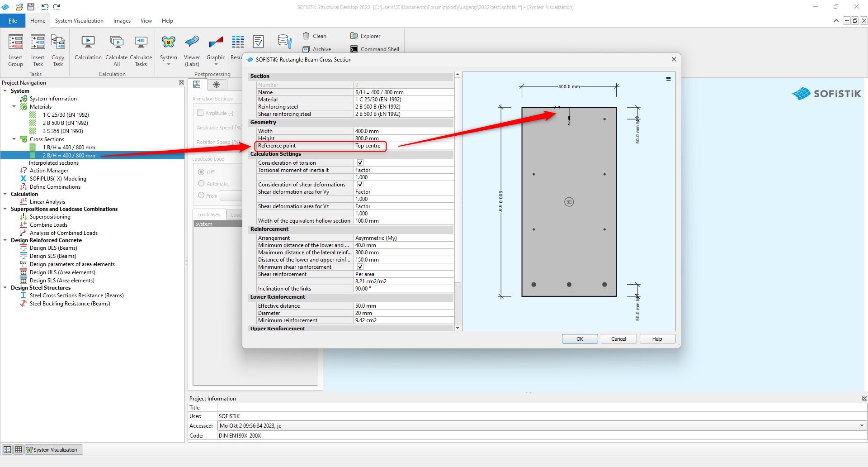
Task: Launch the Command Shell
Action: pyautogui.click(x=375, y=49)
